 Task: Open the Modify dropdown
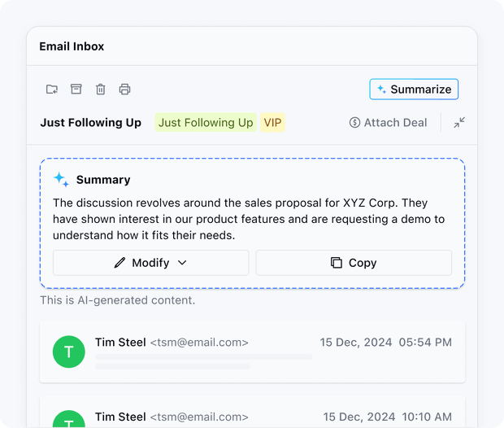[x=150, y=263]
